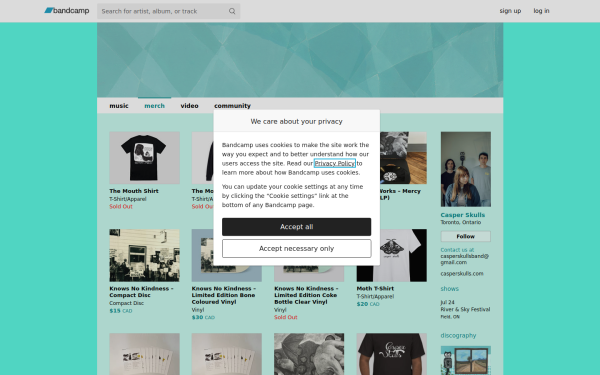Open the shows heading link

tap(450, 289)
